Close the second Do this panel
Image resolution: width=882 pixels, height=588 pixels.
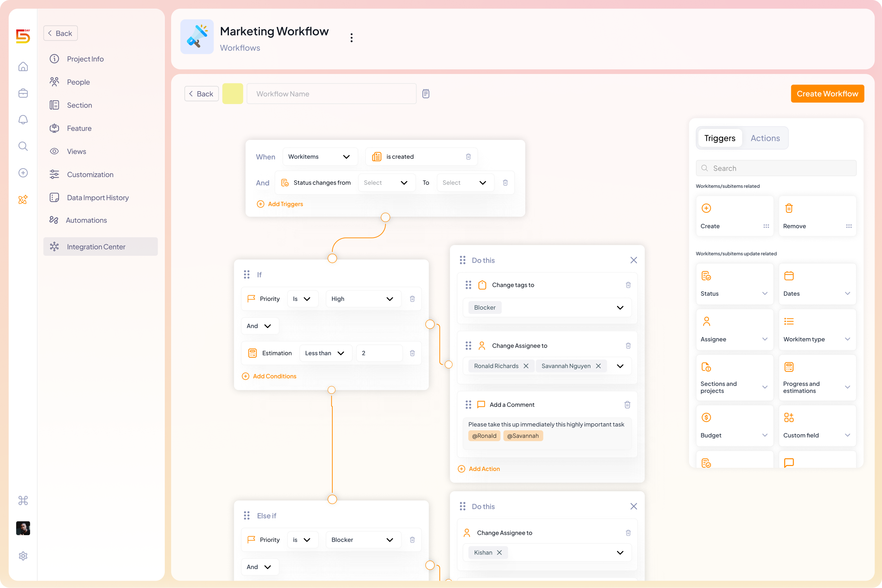(633, 506)
